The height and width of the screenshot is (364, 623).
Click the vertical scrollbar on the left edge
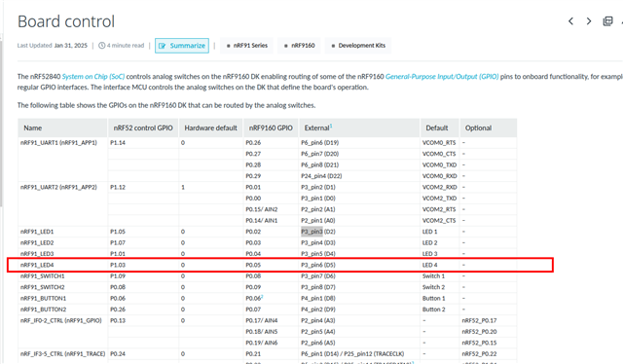point(1,124)
